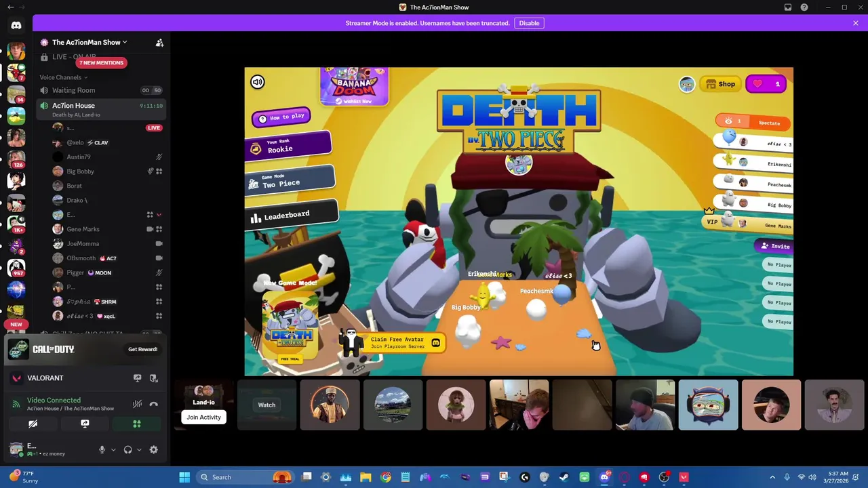
Task: Open the LIVE - ON AIR channel
Action: pyautogui.click(x=101, y=57)
